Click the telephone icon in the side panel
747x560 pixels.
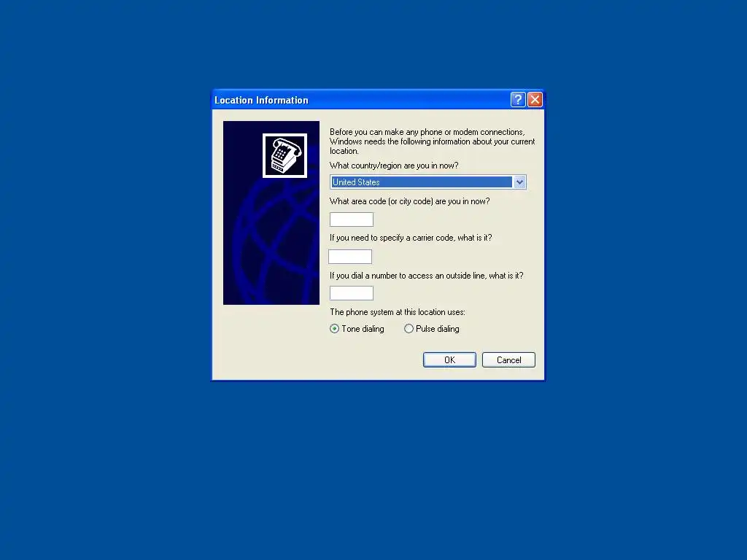point(285,155)
